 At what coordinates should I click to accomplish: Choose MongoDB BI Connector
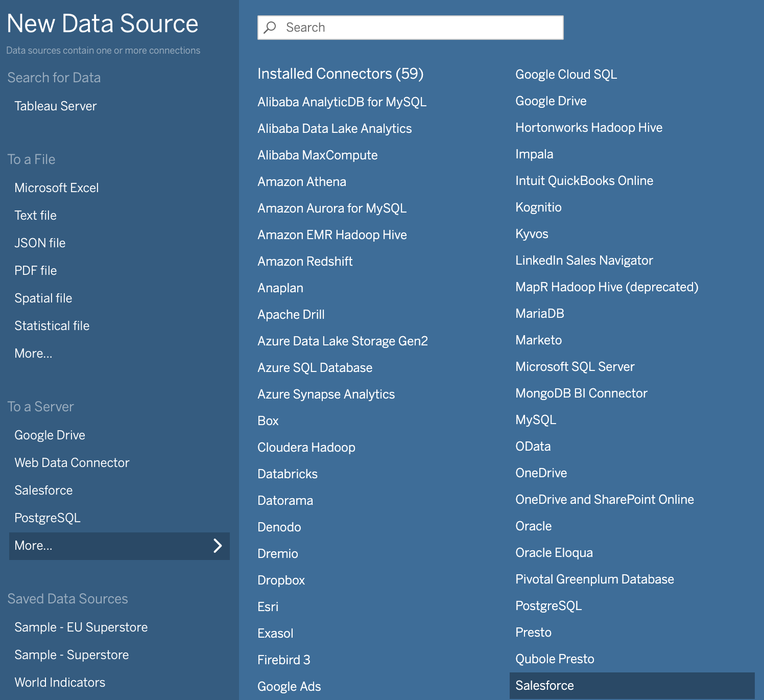pos(581,393)
